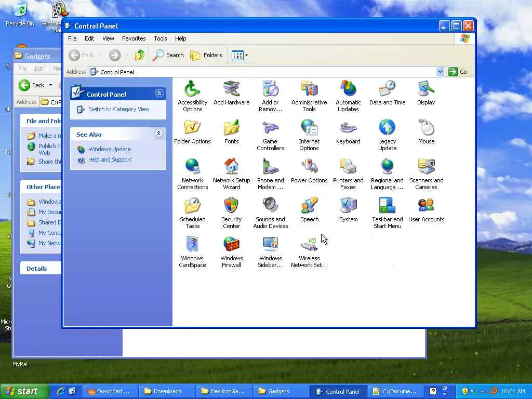
Task: Open Windows Update link in See Also
Action: point(109,149)
